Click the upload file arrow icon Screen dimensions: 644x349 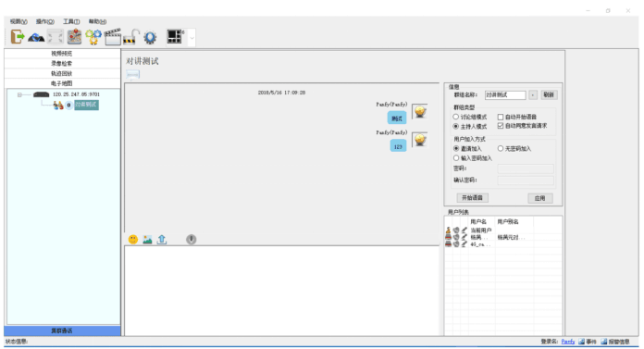(x=162, y=239)
